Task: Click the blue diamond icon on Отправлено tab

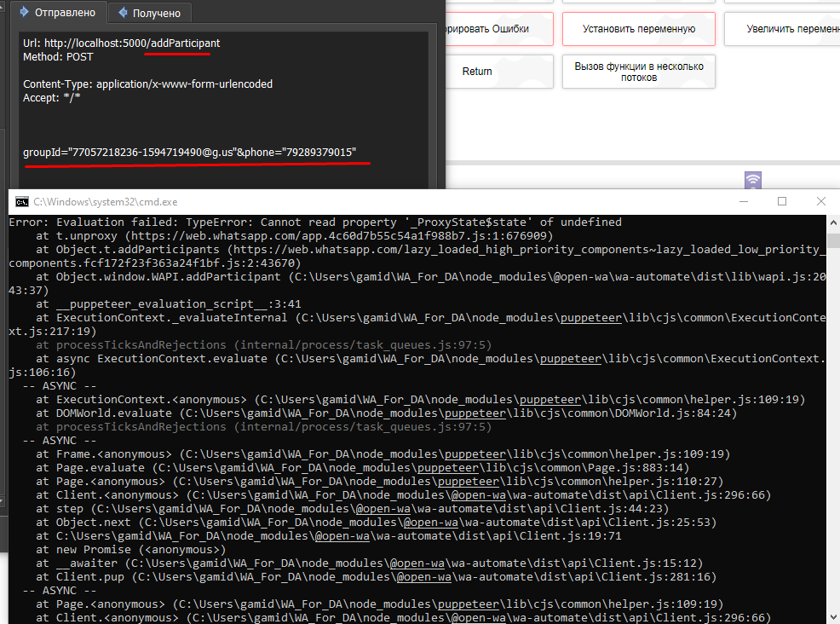Action: click(24, 12)
